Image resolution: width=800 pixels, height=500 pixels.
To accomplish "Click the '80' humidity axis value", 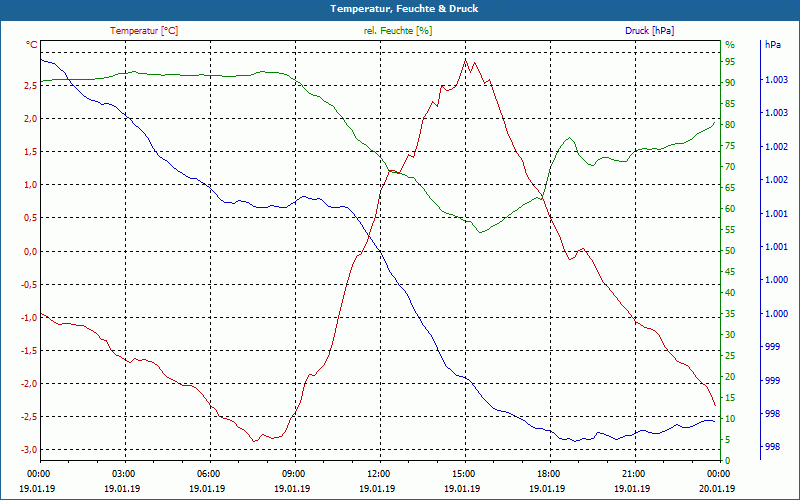I will [x=730, y=124].
